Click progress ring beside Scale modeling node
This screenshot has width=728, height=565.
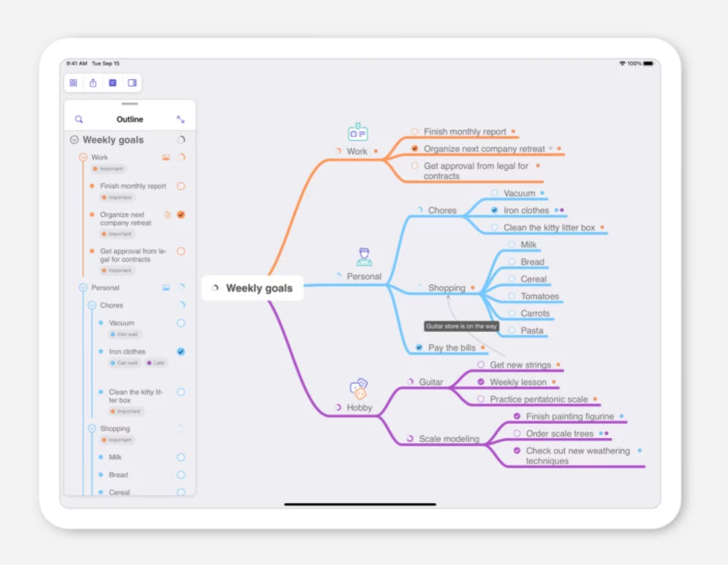pos(410,439)
